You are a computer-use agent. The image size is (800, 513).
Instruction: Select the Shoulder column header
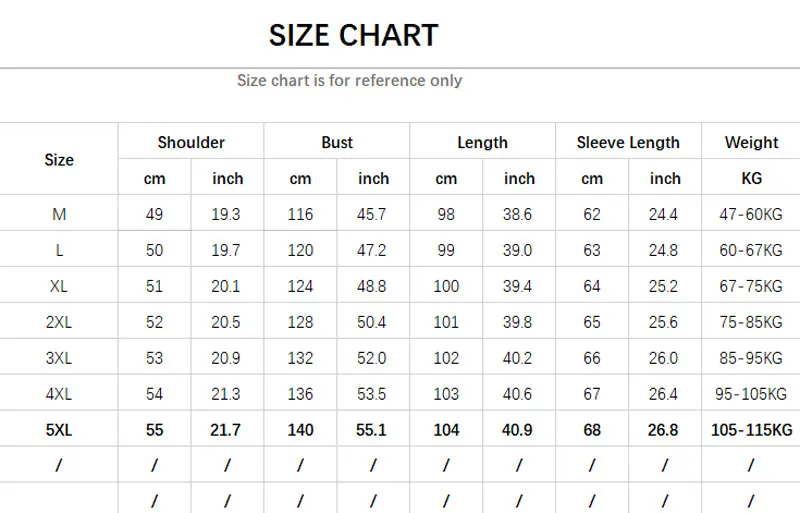191,142
